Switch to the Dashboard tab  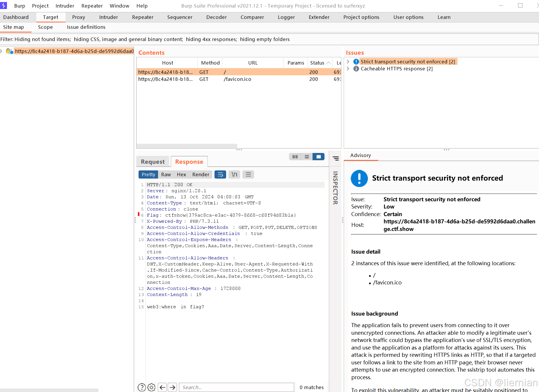(16, 17)
